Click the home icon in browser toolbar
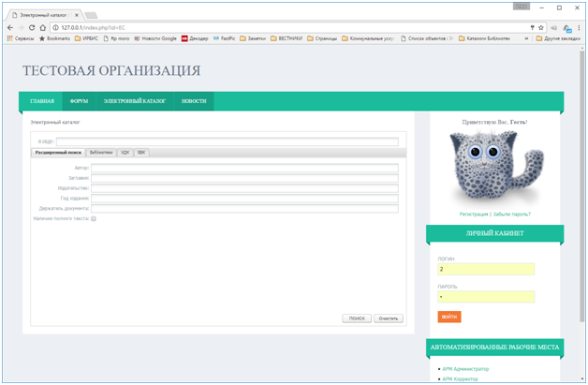This screenshot has width=588, height=385. [x=42, y=27]
